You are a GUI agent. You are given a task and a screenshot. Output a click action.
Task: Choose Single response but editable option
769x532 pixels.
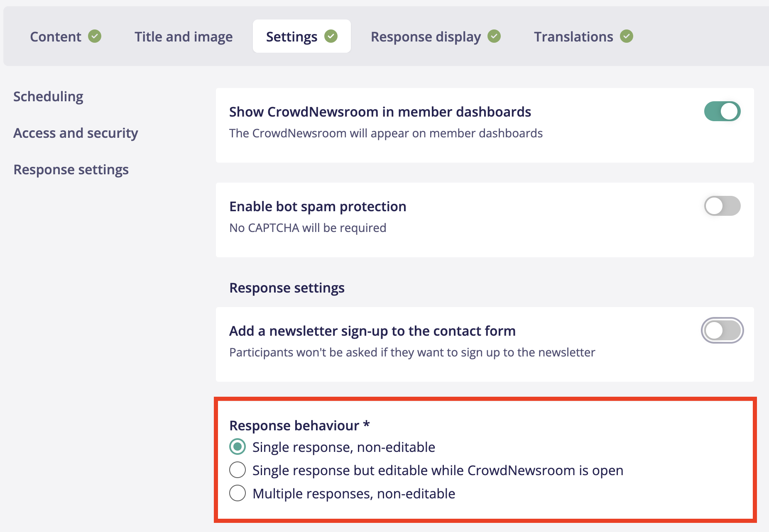[x=238, y=470]
